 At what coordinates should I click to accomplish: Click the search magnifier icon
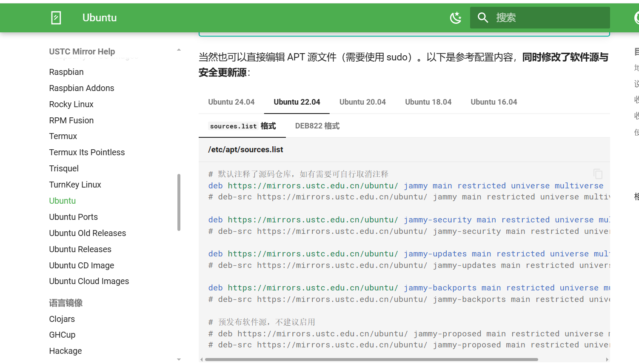[482, 18]
